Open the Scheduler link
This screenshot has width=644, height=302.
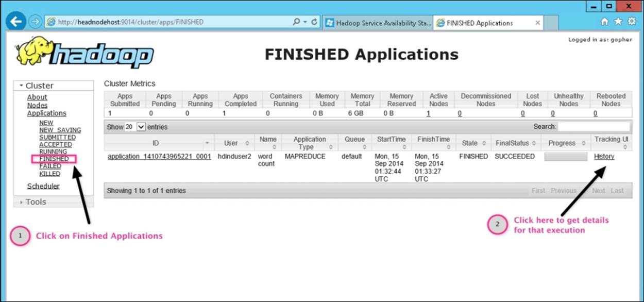[43, 186]
